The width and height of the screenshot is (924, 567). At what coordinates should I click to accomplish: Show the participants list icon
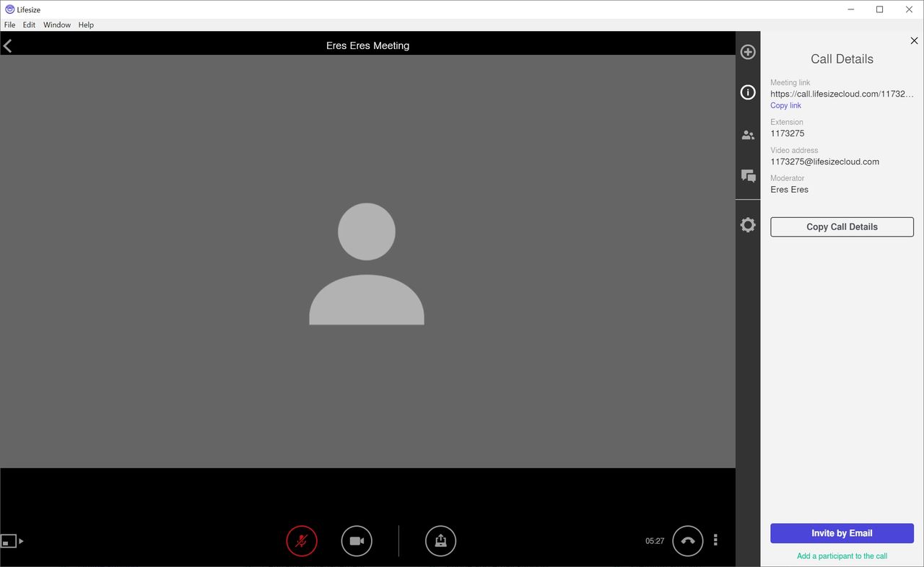tap(748, 135)
